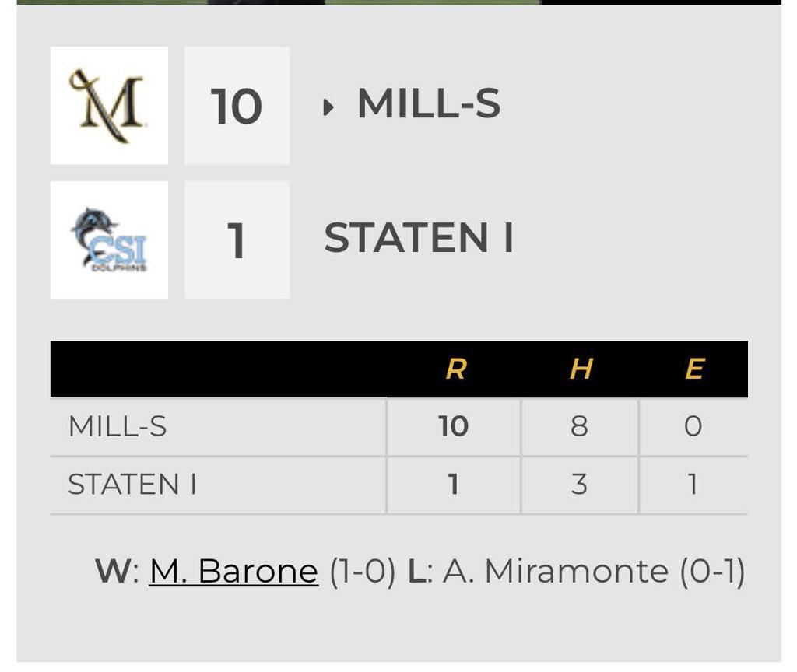Click the R column header
Viewport: 797px width, 672px height.
pos(455,369)
